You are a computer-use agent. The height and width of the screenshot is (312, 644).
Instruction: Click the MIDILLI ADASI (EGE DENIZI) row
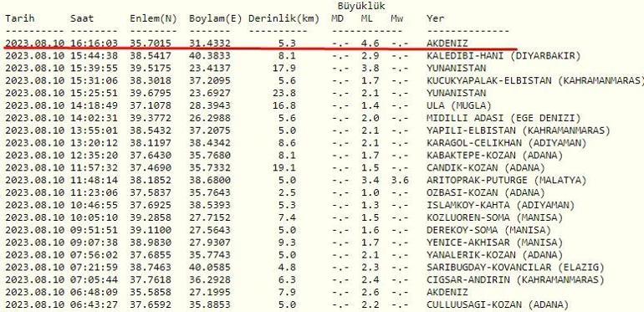(294, 118)
